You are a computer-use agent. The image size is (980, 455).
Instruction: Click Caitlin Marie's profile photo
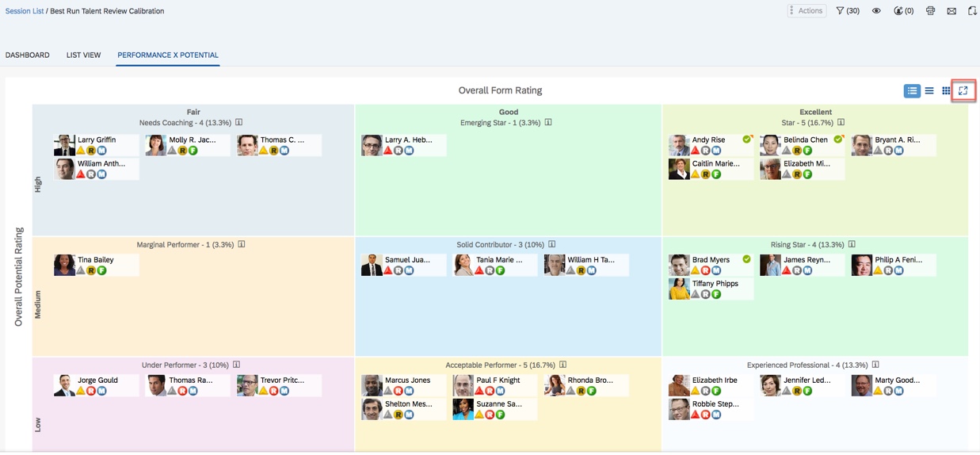(x=679, y=169)
